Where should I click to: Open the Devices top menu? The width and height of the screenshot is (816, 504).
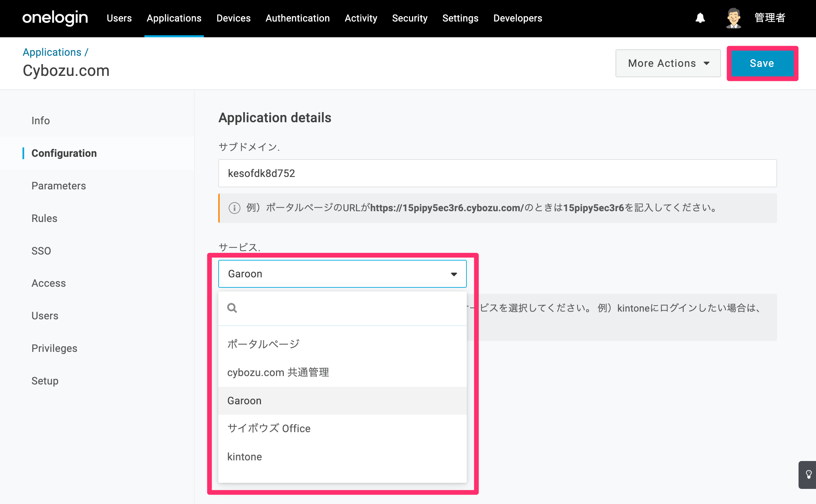233,18
